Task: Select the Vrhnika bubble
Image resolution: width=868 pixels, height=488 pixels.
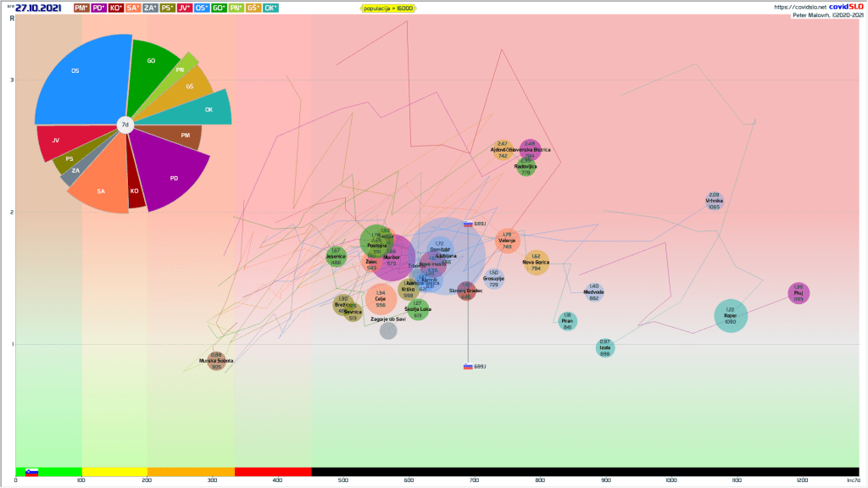Action: click(x=715, y=201)
